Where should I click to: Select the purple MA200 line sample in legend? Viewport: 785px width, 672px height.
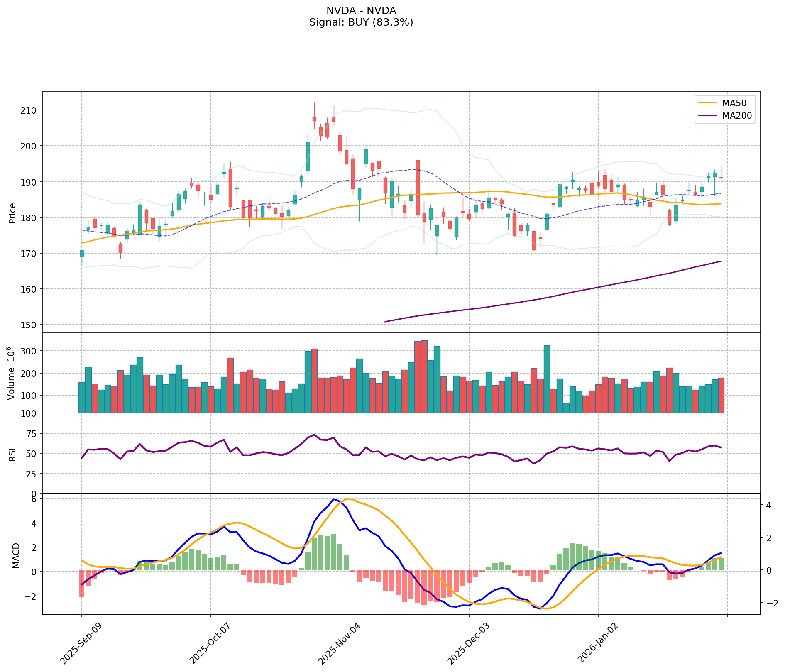pos(707,116)
